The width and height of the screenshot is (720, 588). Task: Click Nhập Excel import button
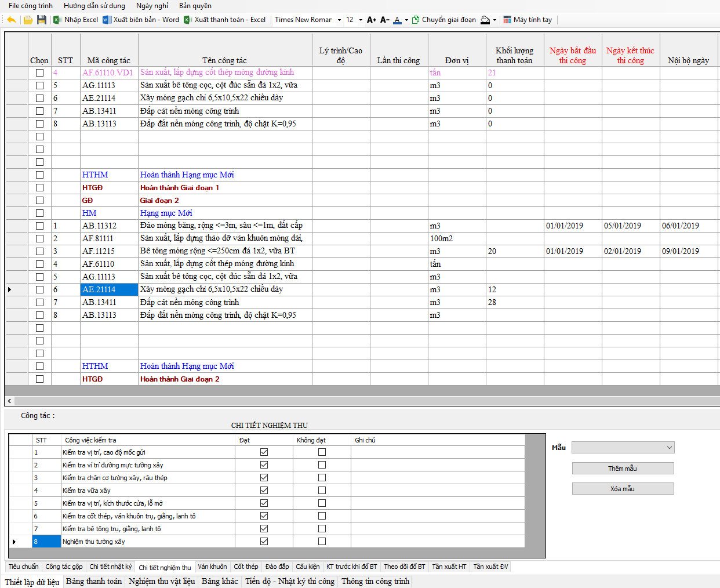(x=75, y=20)
